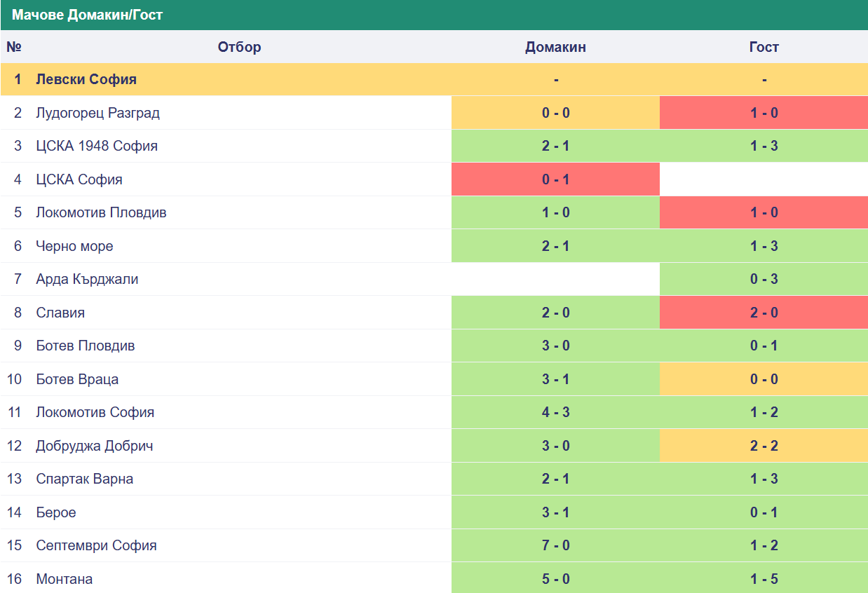Click Локомотив София home result 4 - 3
This screenshot has height=593, width=868.
(555, 412)
